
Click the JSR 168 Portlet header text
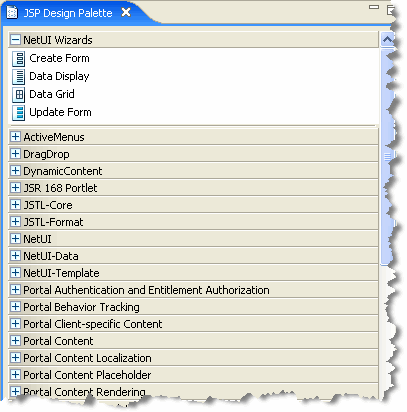click(x=60, y=188)
